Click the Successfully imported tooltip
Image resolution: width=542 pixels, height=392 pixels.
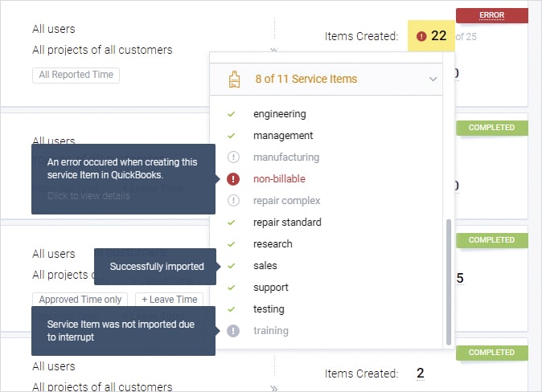[x=155, y=267]
